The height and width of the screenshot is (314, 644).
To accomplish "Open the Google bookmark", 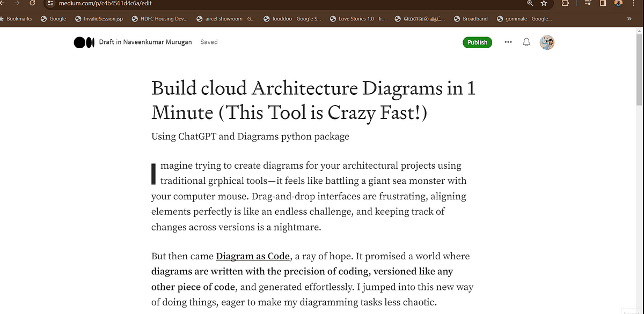I will click(54, 19).
